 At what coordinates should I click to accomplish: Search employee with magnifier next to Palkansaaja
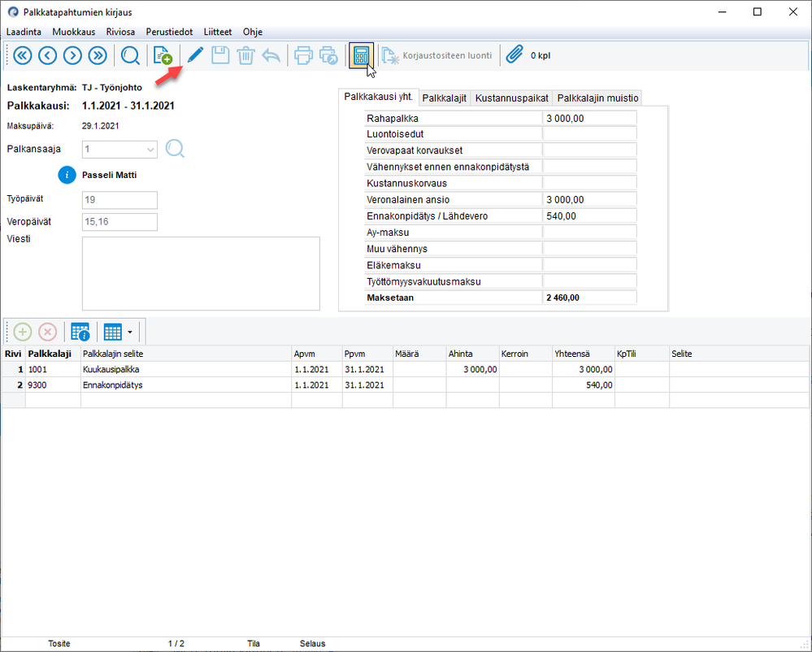click(x=176, y=149)
